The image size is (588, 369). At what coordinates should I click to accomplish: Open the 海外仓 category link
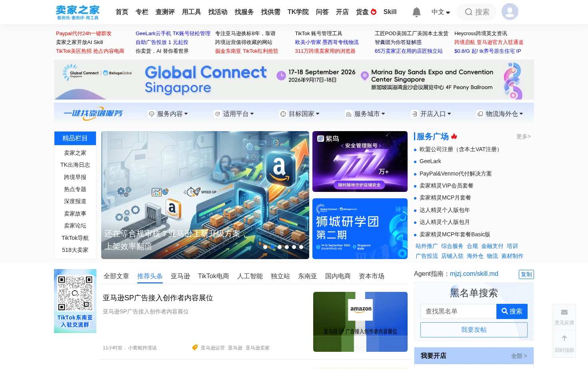[x=475, y=256]
